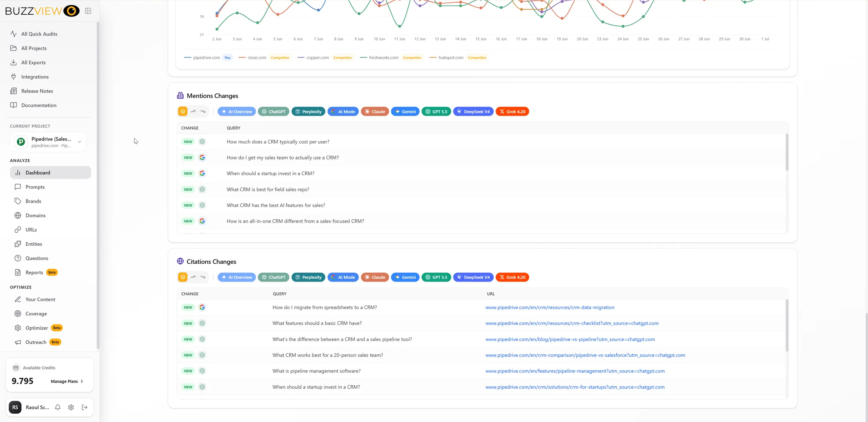Click the notification bell icon

[x=58, y=407]
